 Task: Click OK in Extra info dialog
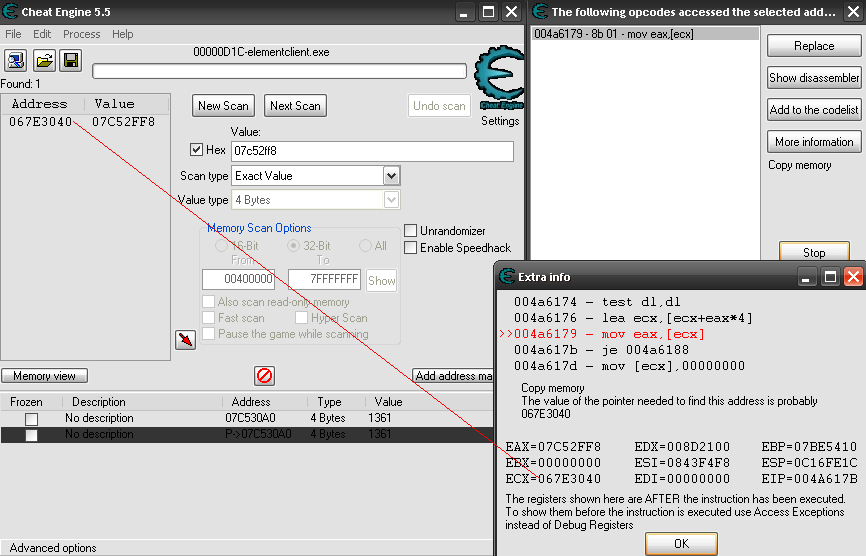point(680,544)
